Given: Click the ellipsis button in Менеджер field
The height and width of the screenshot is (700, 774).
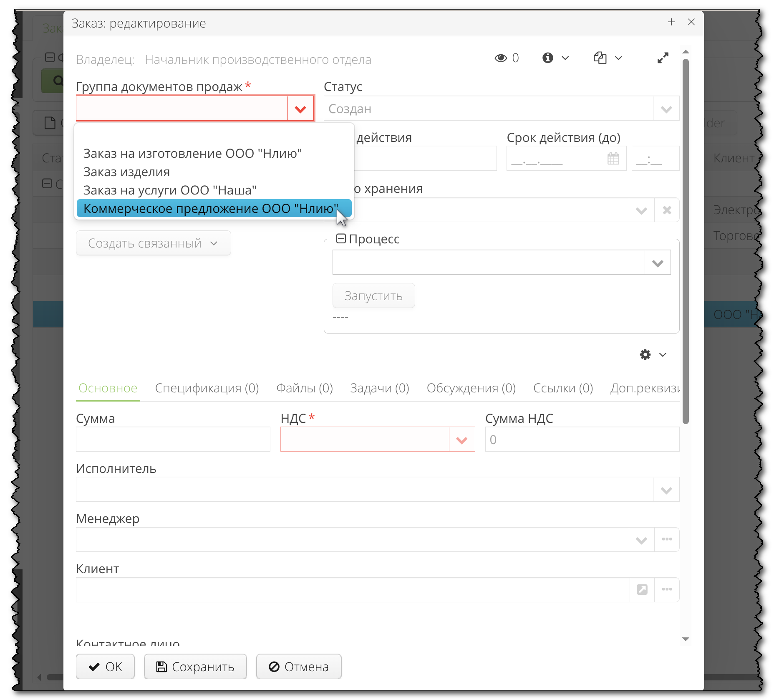Looking at the screenshot, I should 667,539.
